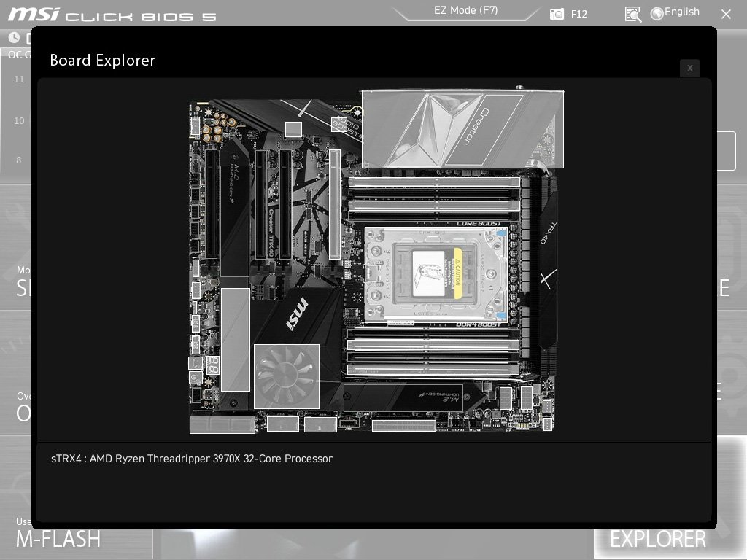Image resolution: width=747 pixels, height=560 pixels.
Task: Select the USB header adjacent to SATA ports
Action: pos(283,424)
